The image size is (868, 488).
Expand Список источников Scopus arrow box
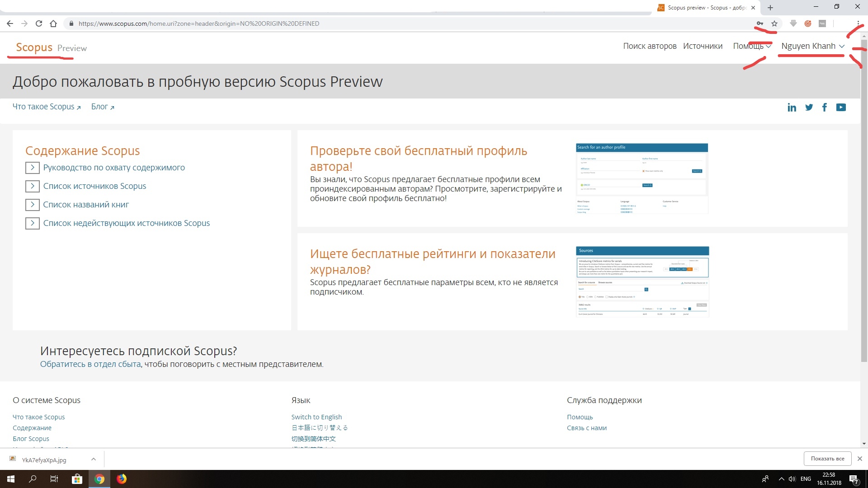32,186
